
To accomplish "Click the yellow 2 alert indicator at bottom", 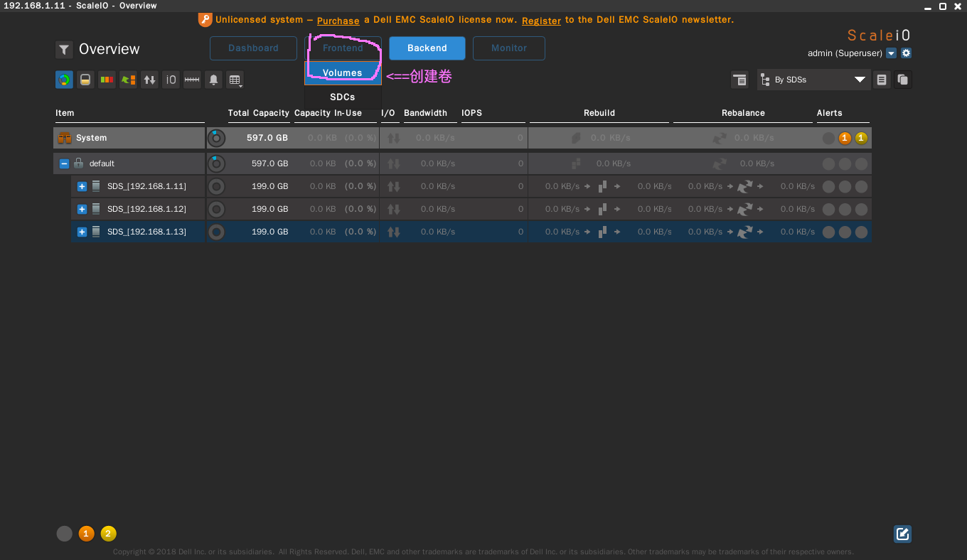I will click(108, 534).
